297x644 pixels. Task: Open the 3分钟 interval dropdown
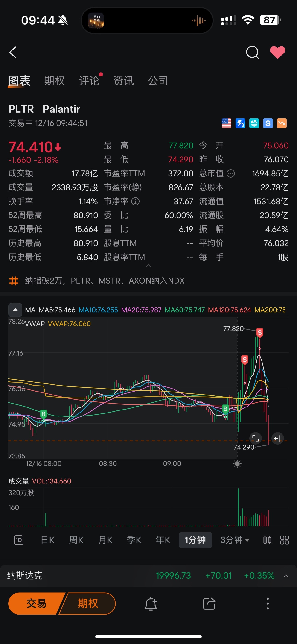coord(235,540)
